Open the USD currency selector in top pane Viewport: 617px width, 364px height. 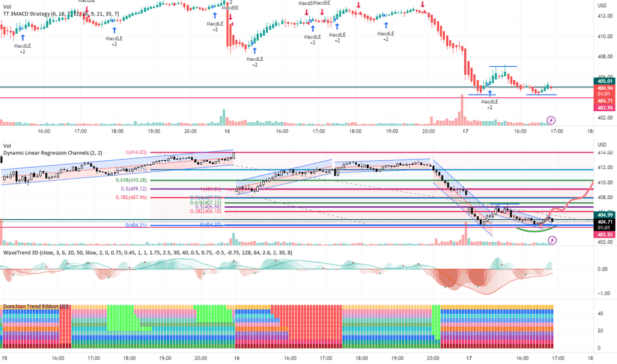click(602, 5)
